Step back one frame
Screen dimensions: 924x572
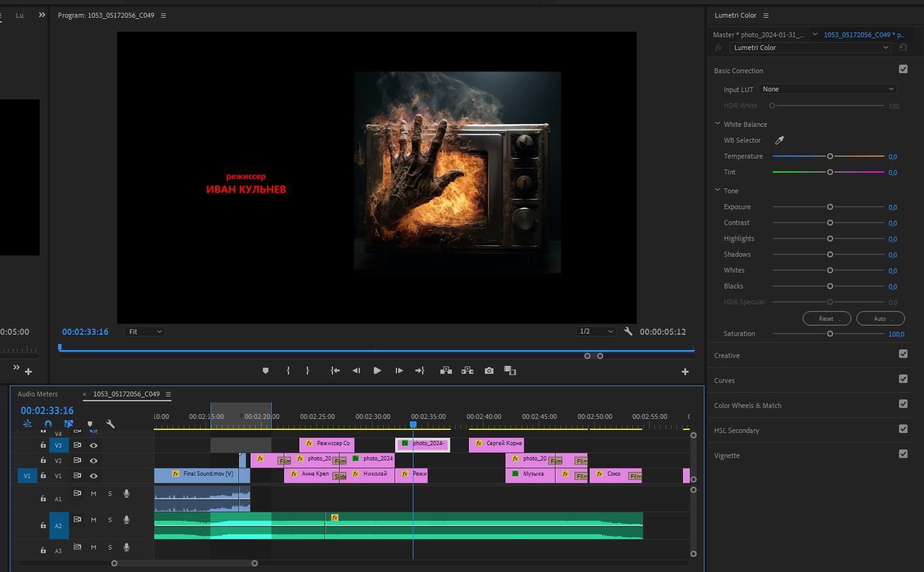(356, 371)
